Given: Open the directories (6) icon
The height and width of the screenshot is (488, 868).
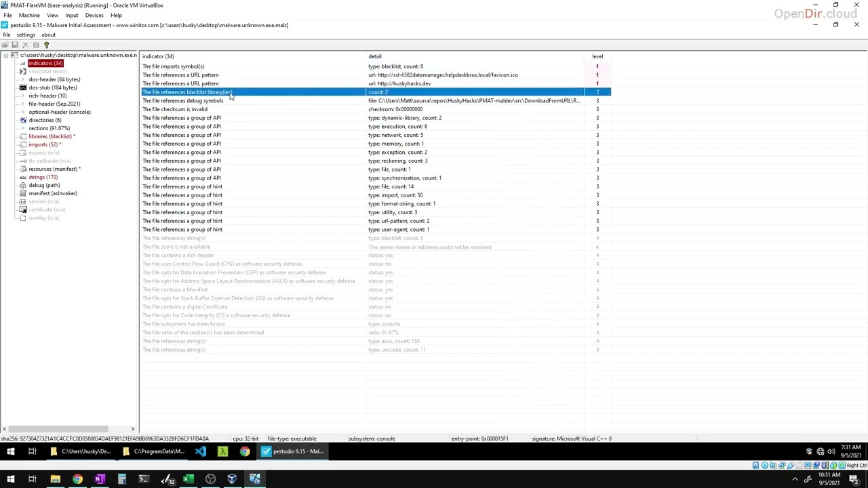Looking at the screenshot, I should coord(23,120).
